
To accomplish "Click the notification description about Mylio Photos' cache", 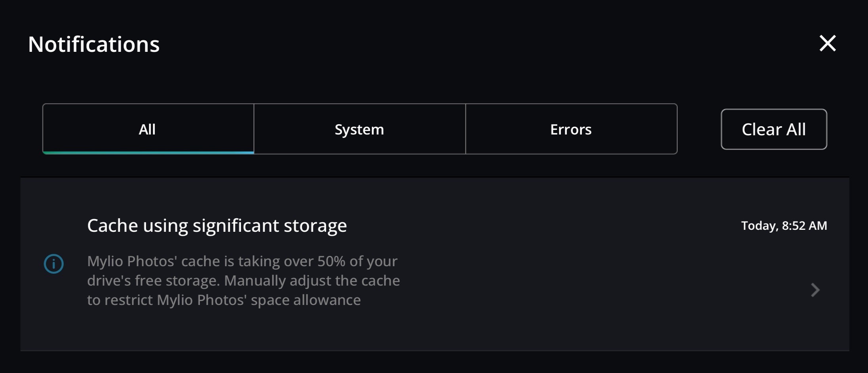I will (x=243, y=280).
